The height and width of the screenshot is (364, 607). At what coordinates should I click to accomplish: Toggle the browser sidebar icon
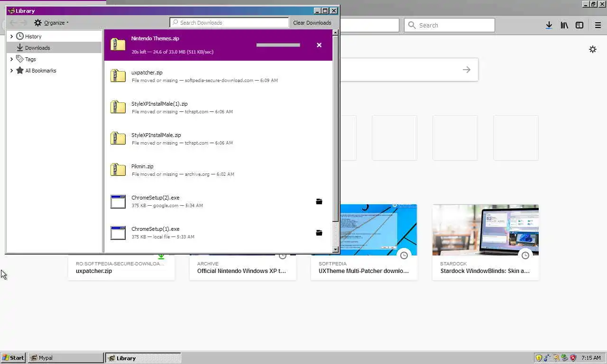579,25
